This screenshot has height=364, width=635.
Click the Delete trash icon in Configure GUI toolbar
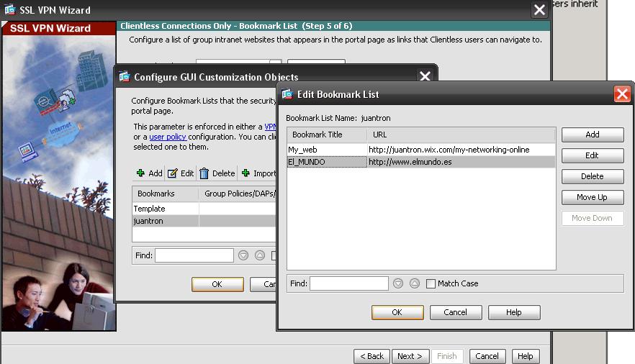pos(204,173)
